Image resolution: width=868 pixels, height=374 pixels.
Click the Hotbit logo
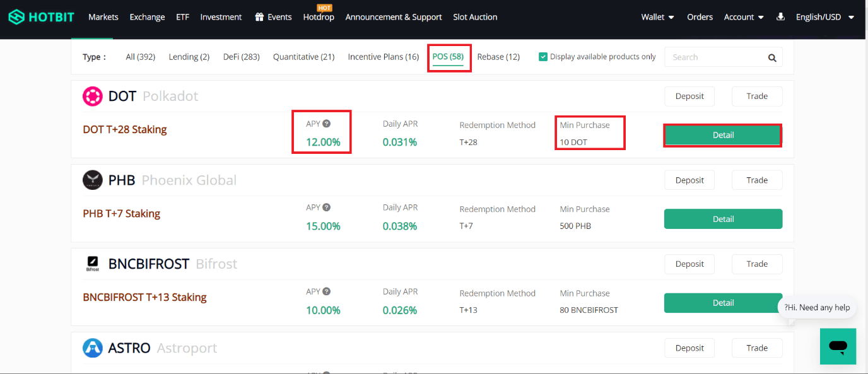tap(41, 17)
